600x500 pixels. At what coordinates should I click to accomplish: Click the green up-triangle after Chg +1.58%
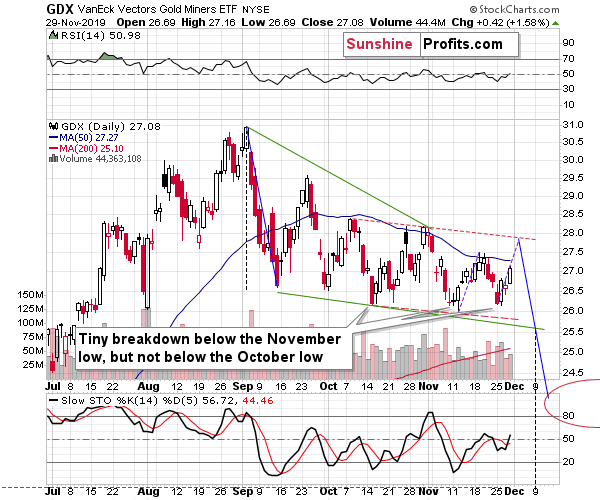(556, 23)
